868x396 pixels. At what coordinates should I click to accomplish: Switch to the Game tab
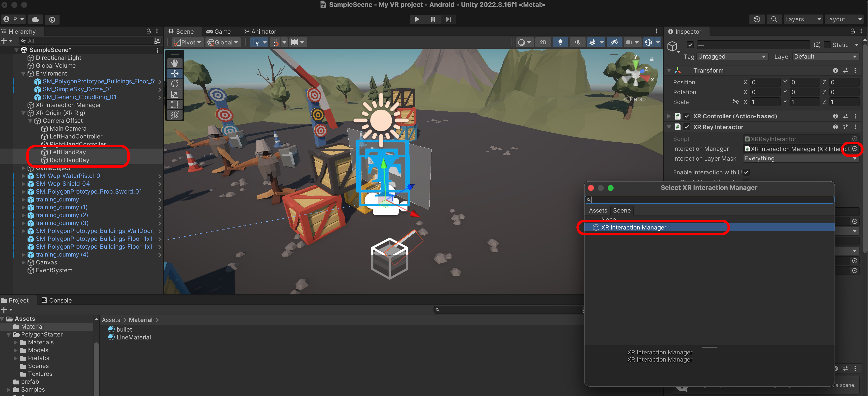coord(218,31)
